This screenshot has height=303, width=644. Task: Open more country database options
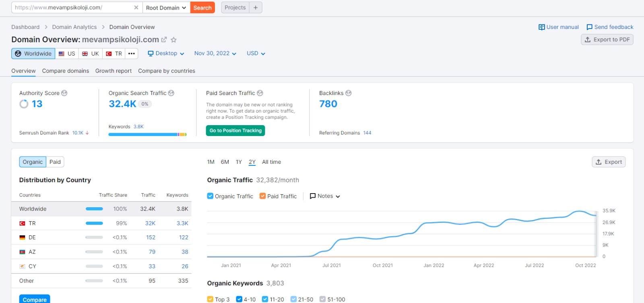click(x=132, y=54)
